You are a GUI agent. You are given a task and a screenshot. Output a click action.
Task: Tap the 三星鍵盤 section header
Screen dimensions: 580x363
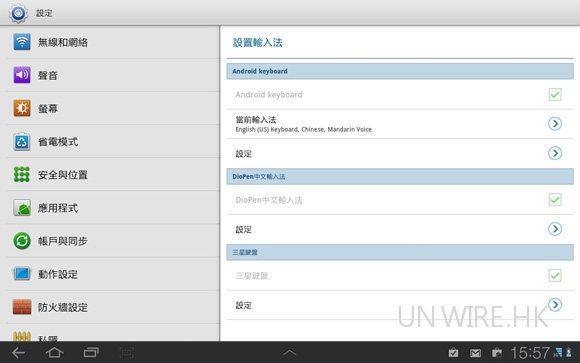[x=400, y=252]
